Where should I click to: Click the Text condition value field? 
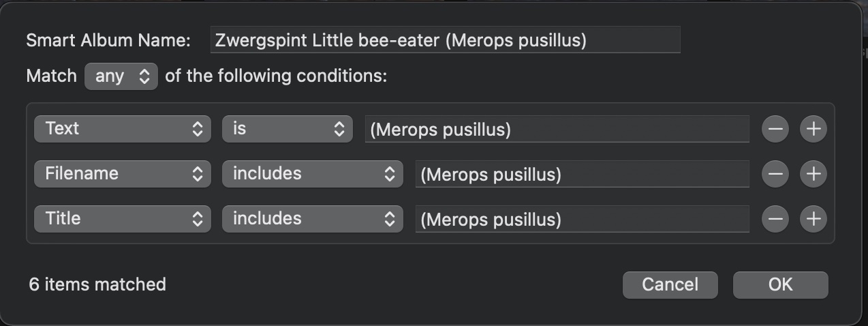(557, 129)
